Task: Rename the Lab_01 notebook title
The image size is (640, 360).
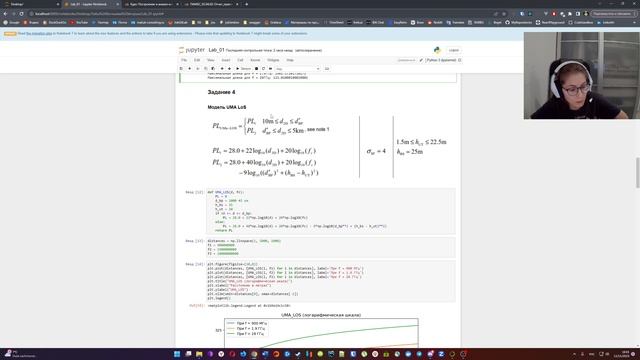Action: coord(216,50)
